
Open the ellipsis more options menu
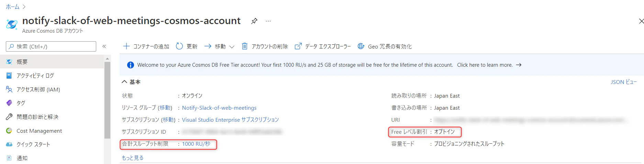[268, 21]
